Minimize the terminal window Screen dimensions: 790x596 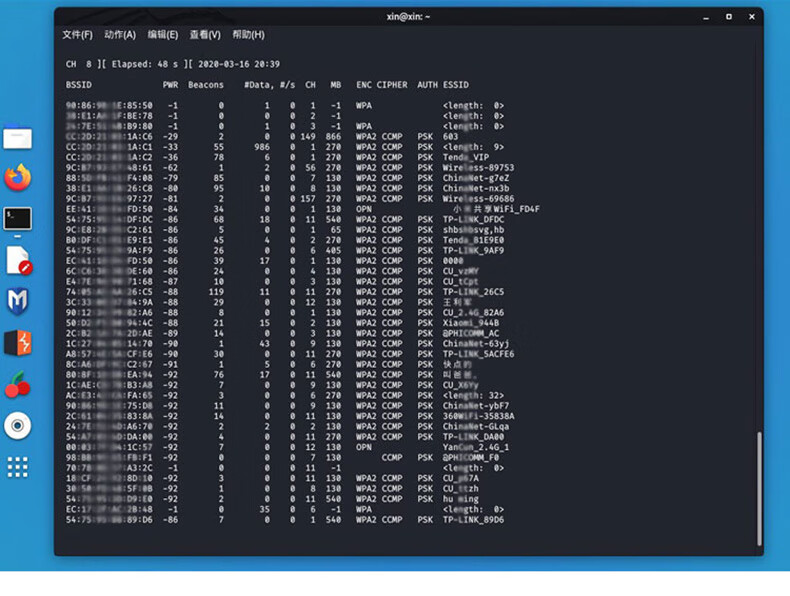click(x=706, y=16)
